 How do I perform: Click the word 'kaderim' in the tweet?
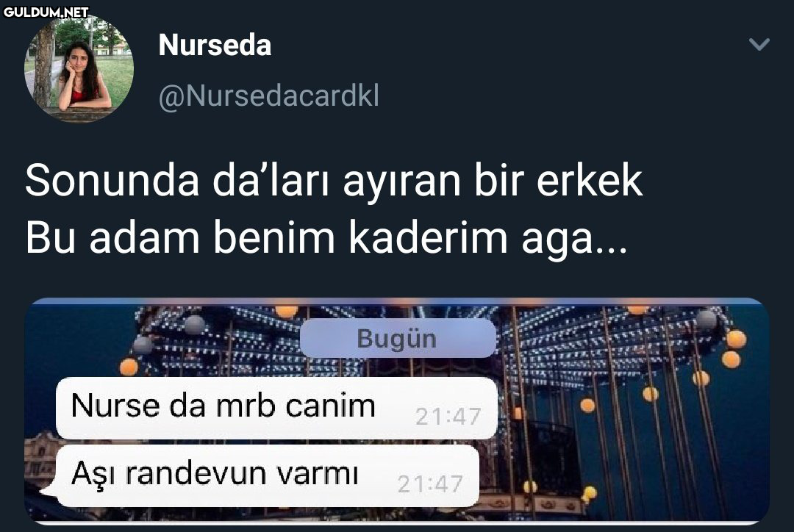(x=428, y=237)
